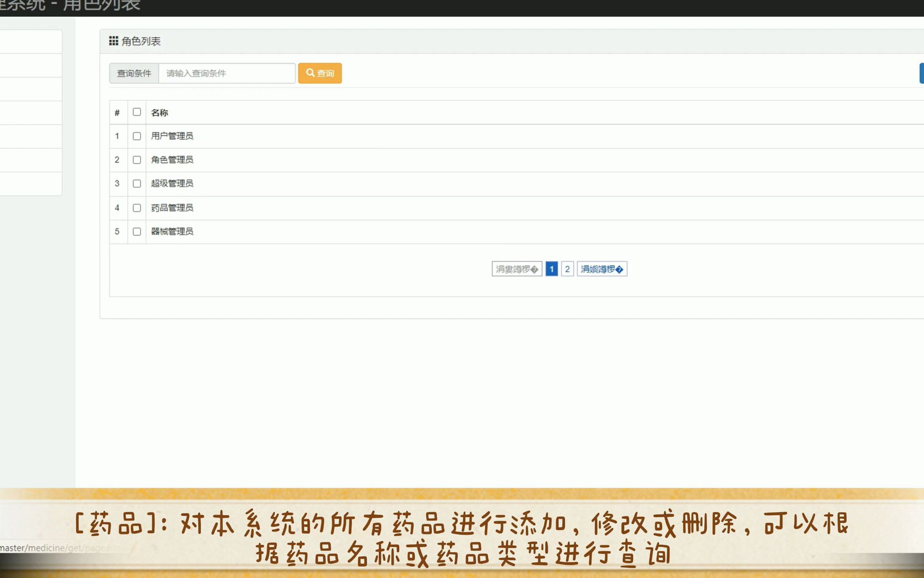
Task: Focus the 请输入查询条件 input field
Action: coord(227,73)
